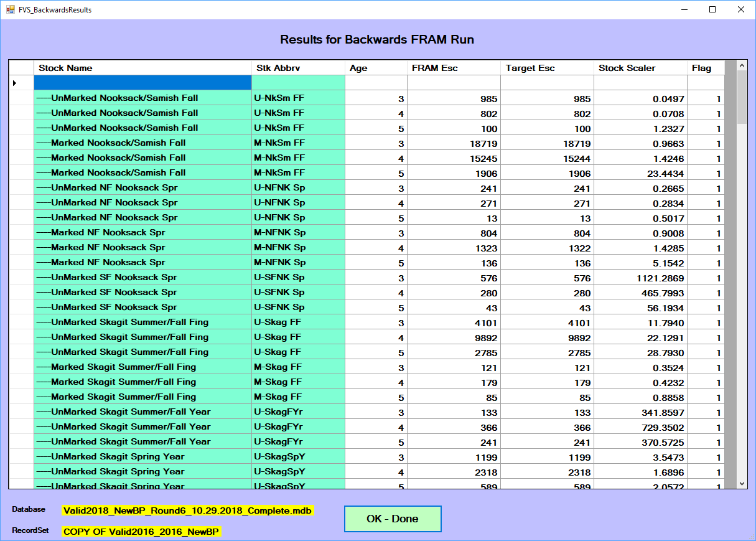
Task: Click Results for Backwards FRAM Run heading
Action: point(377,40)
